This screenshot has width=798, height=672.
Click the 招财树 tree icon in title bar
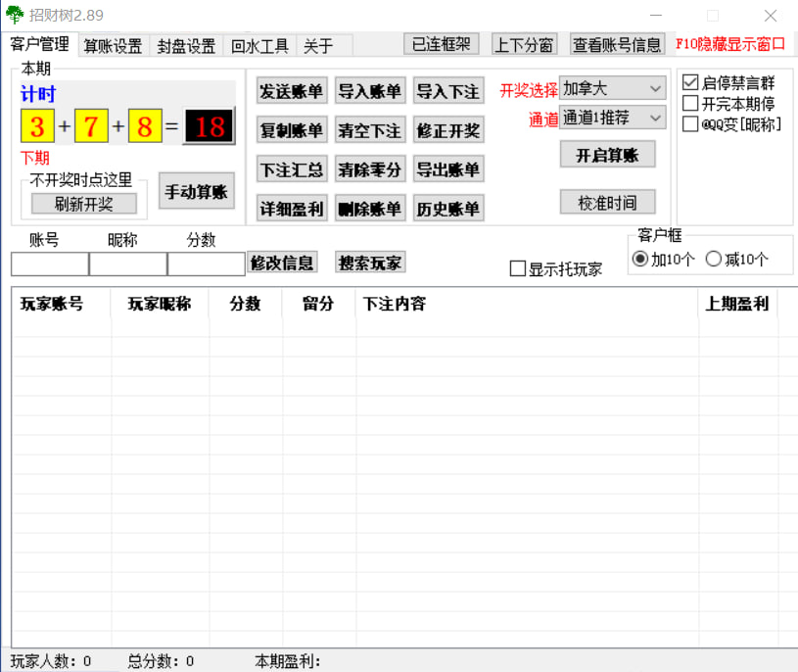coord(15,16)
